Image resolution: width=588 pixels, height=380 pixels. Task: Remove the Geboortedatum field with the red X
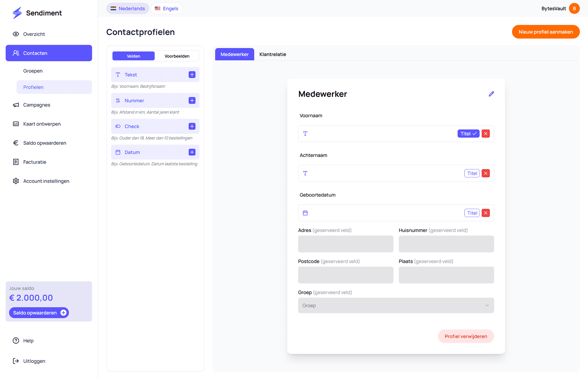click(x=485, y=213)
